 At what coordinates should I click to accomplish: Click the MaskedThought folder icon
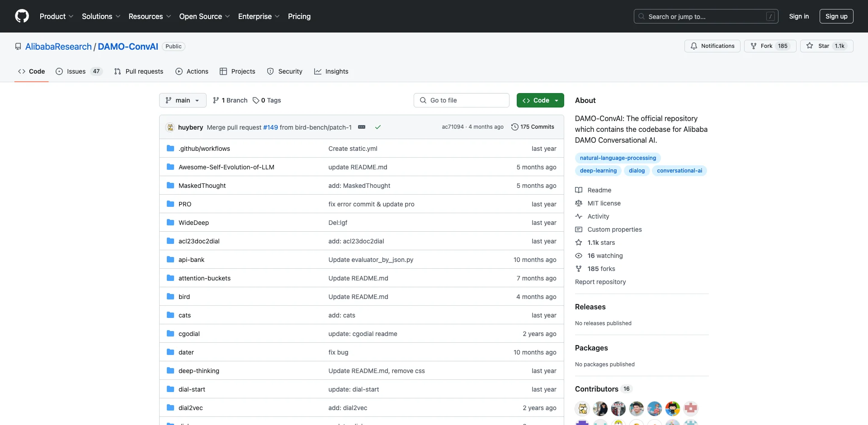tap(170, 185)
